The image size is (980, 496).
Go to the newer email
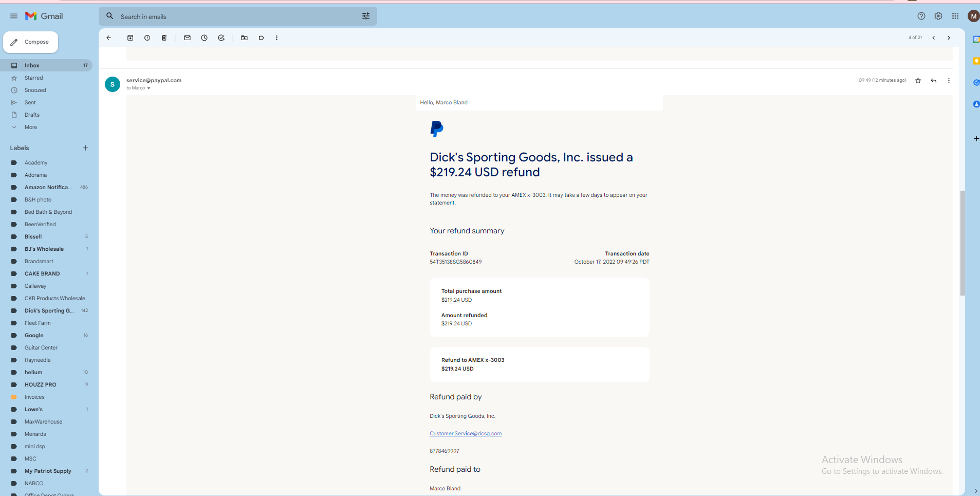(x=934, y=38)
